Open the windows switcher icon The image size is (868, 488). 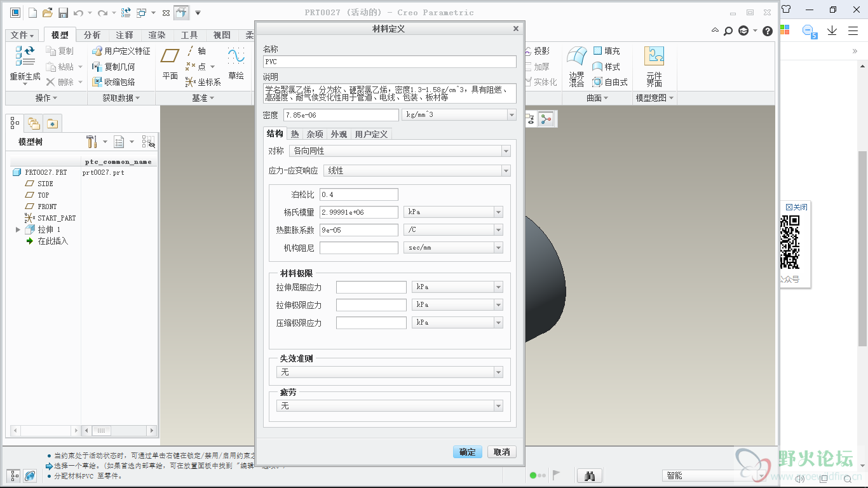(x=141, y=13)
